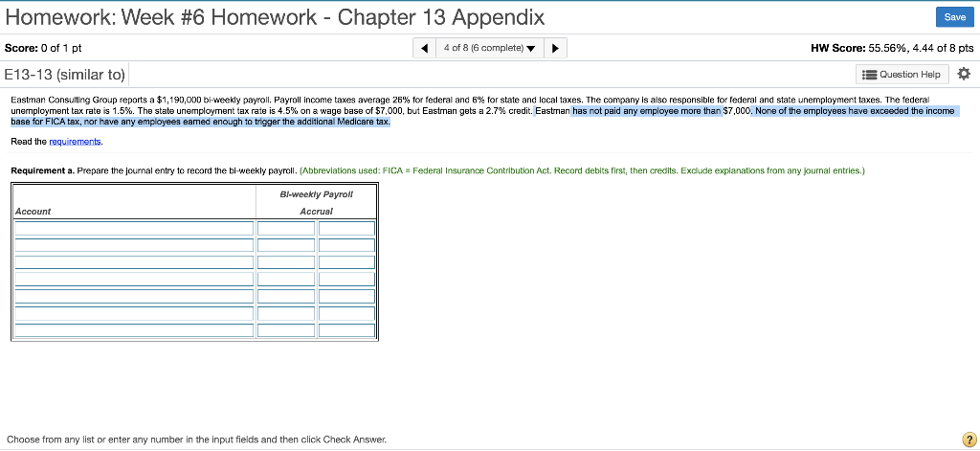
Task: Click first row credit amount field
Action: (x=346, y=228)
